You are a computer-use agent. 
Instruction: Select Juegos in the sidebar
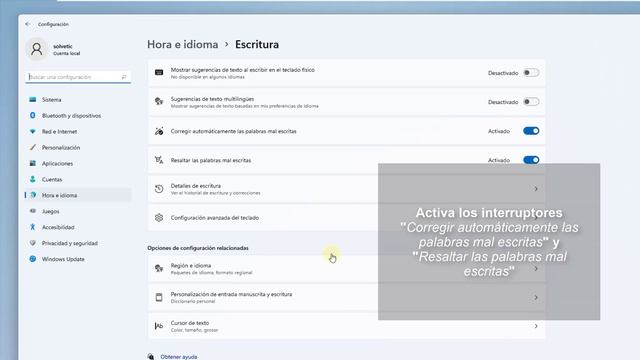[78, 211]
